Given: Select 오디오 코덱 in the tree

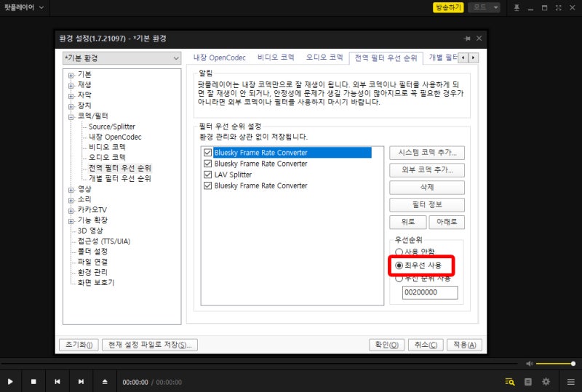Looking at the screenshot, I should 107,158.
